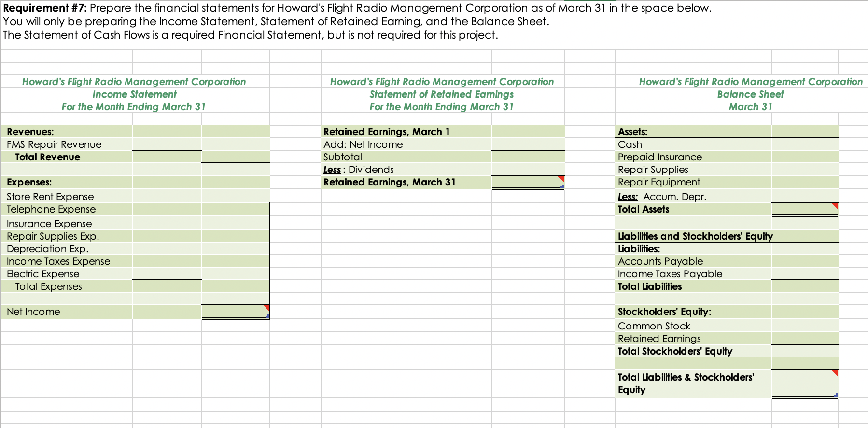Select the Accounts Payable label cell

click(x=694, y=261)
